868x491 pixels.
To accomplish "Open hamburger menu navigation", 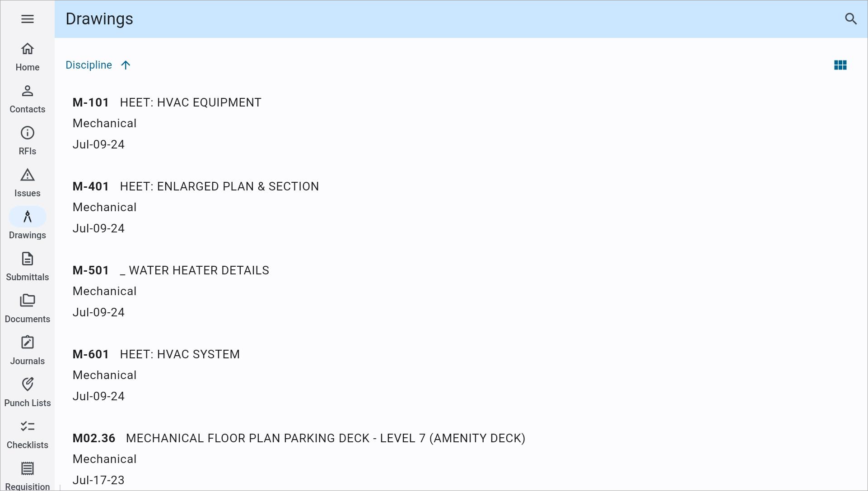I will (28, 19).
